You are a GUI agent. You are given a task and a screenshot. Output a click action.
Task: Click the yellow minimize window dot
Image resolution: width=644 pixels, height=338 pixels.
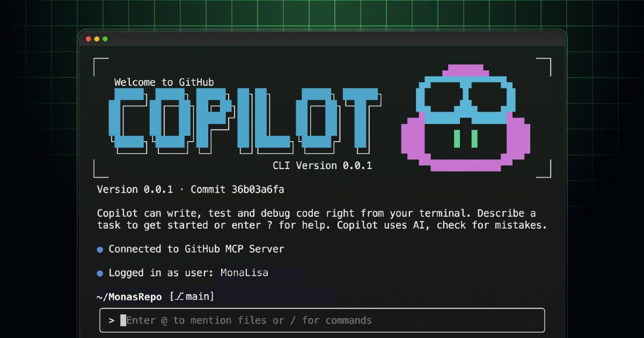tap(97, 39)
